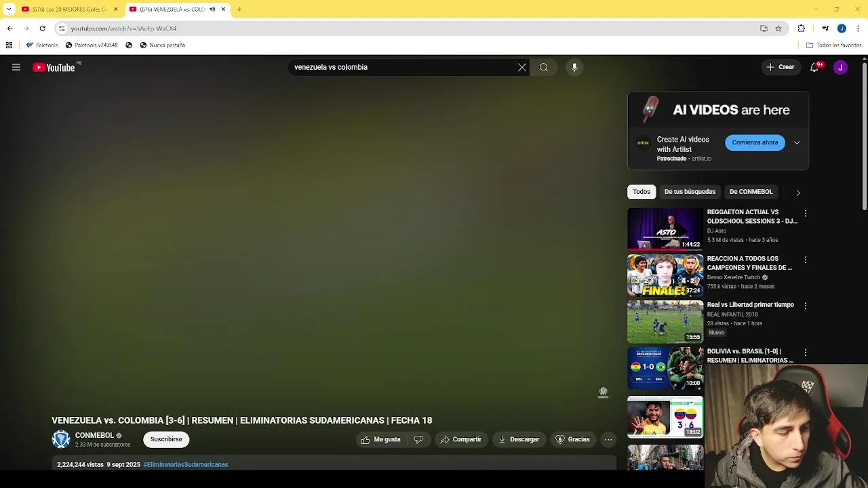Image resolution: width=868 pixels, height=488 pixels.
Task: Click Comienza ahora on the Artlist ad
Action: (x=755, y=142)
